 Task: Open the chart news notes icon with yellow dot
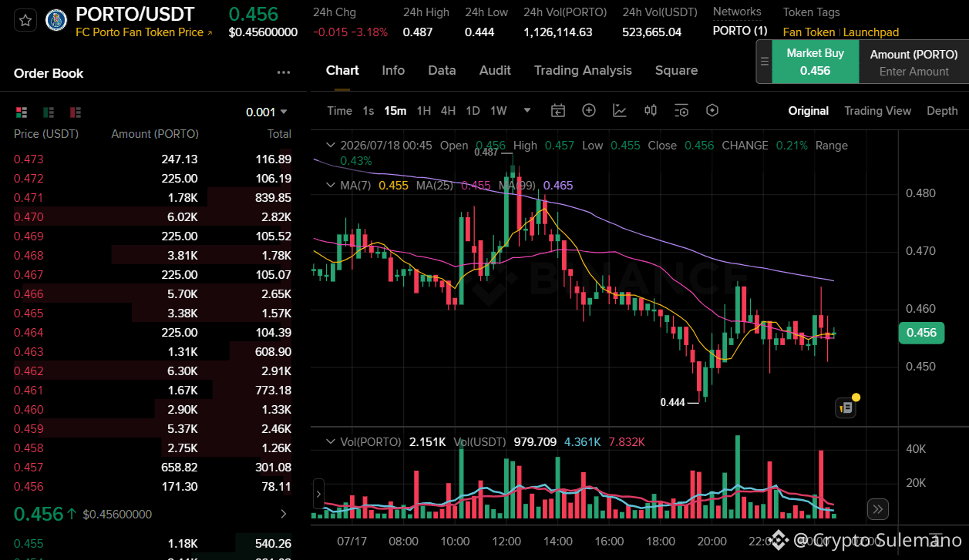point(846,407)
